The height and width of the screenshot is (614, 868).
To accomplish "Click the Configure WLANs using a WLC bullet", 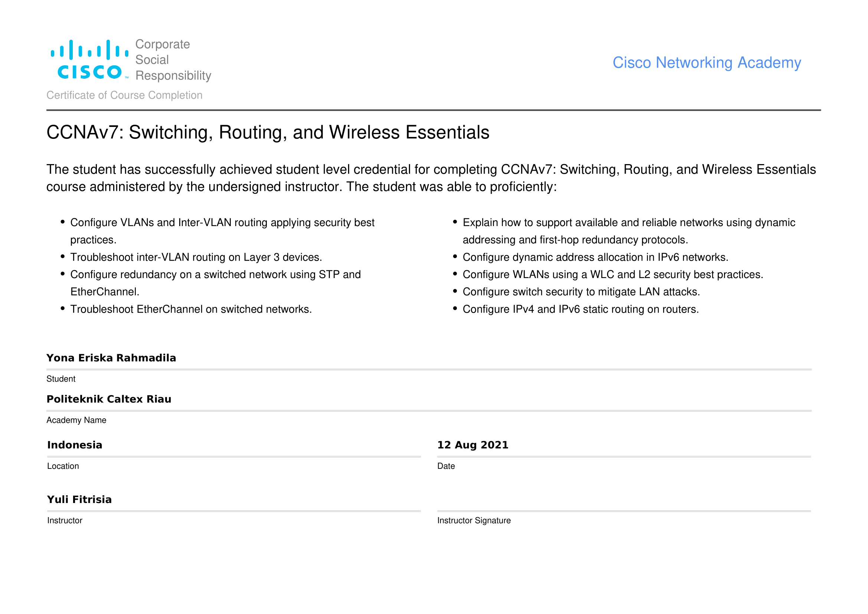I will click(x=612, y=275).
